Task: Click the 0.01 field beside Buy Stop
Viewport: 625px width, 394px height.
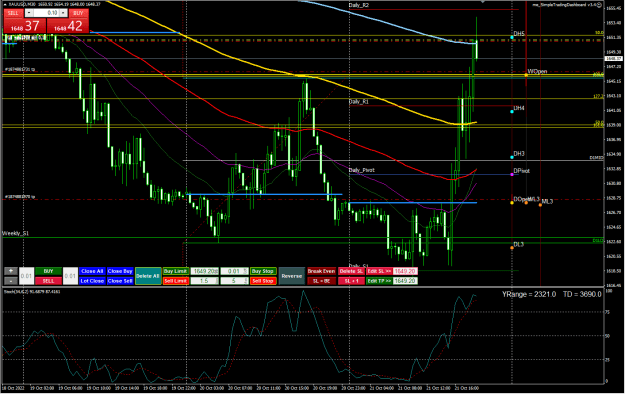Action: coord(234,271)
